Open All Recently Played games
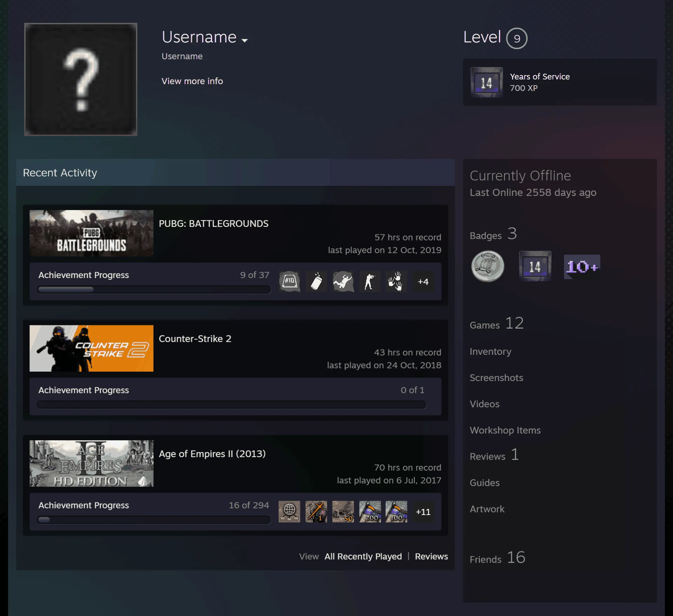 pyautogui.click(x=363, y=556)
